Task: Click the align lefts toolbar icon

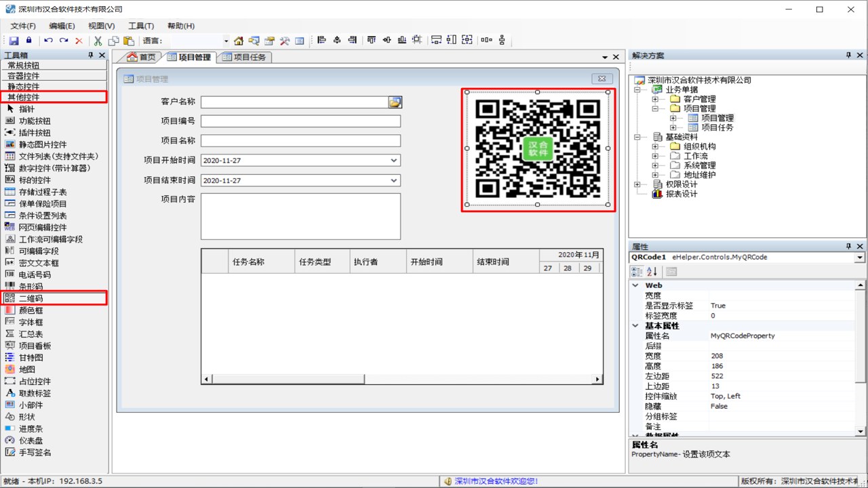Action: 322,40
